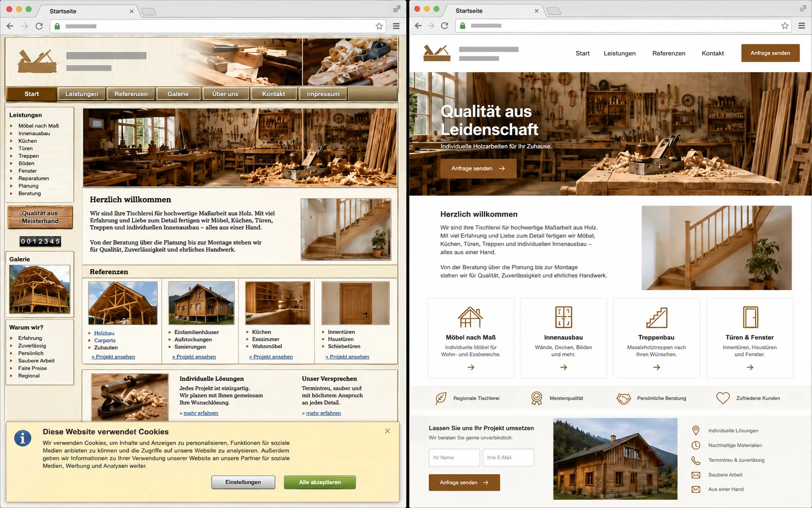812x508 pixels.
Task: Click the staircase photo beside right Herzlich willkommen
Action: pos(716,248)
